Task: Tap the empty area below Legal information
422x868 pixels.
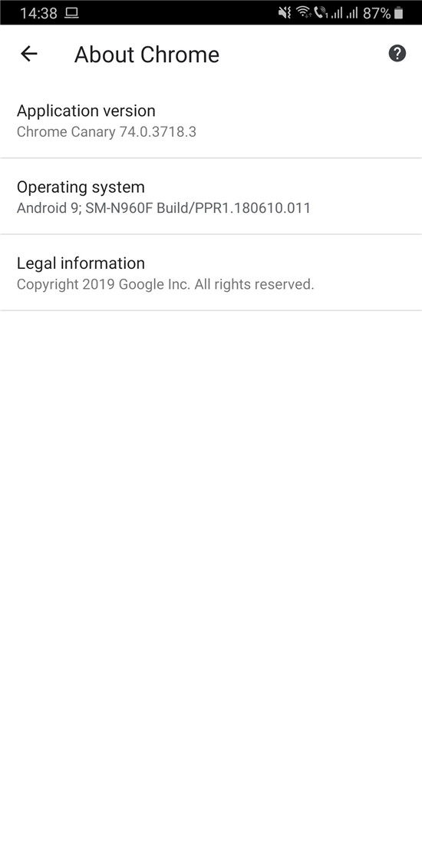Action: coord(211,587)
